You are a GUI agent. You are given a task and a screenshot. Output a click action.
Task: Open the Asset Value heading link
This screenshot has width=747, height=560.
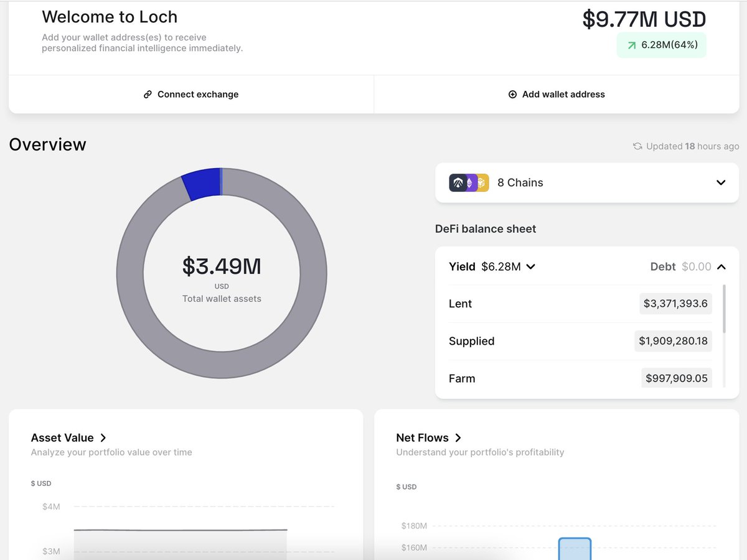pos(62,438)
